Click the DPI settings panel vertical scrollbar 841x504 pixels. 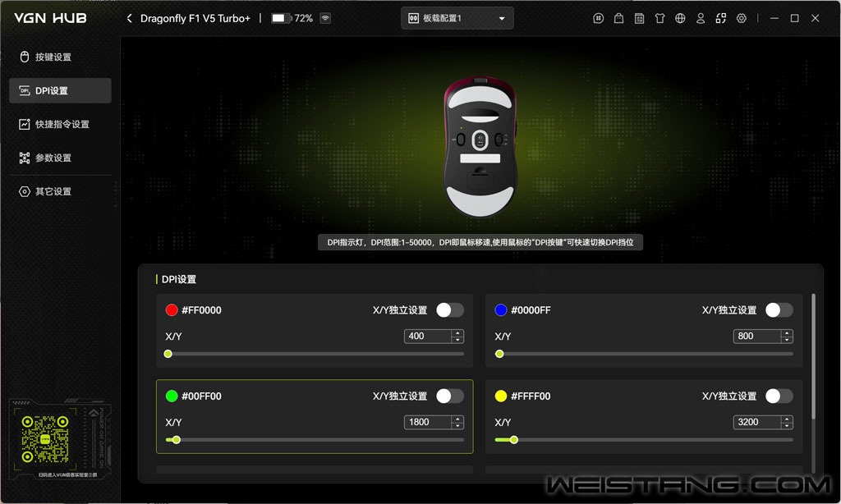814,356
